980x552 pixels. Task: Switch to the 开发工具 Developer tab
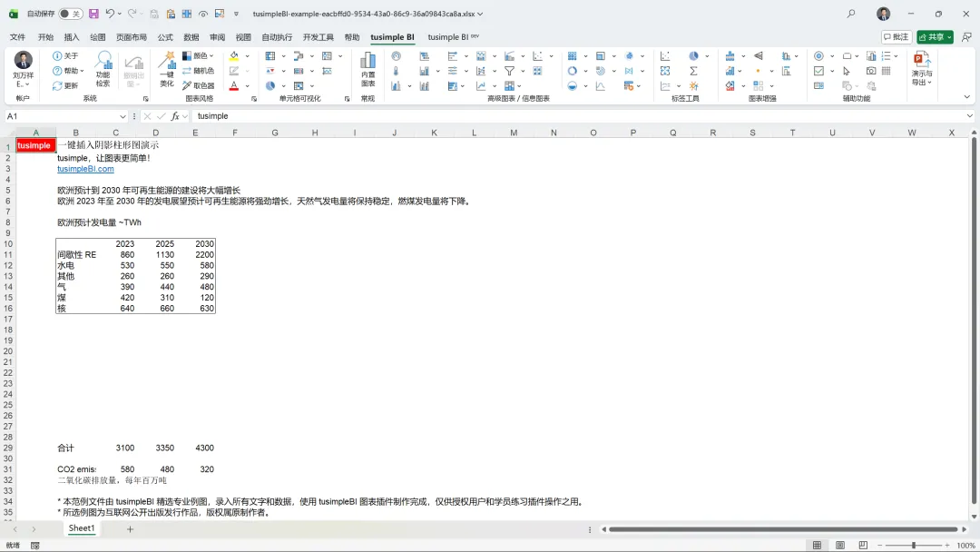(318, 37)
